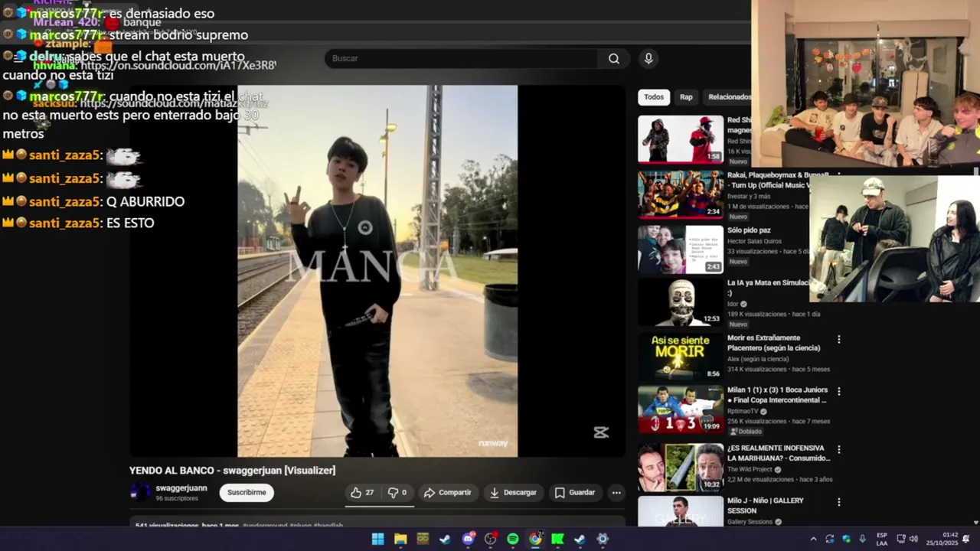Open options menu for marihuana video
The height and width of the screenshot is (551, 980).
click(x=839, y=449)
